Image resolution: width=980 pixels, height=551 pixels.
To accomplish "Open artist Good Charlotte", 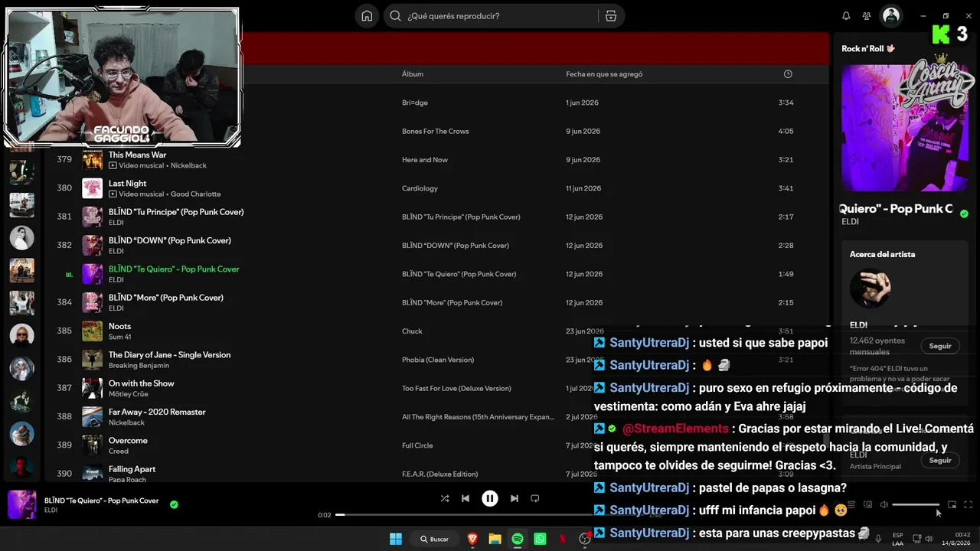I will 195,194.
